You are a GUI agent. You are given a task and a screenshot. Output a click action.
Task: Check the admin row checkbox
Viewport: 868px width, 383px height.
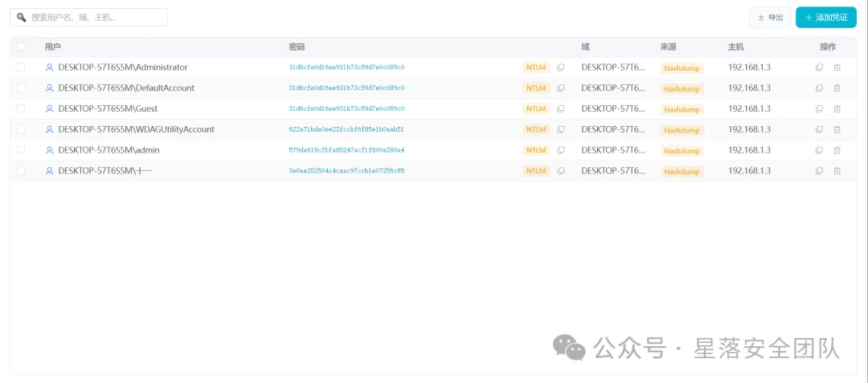click(20, 150)
